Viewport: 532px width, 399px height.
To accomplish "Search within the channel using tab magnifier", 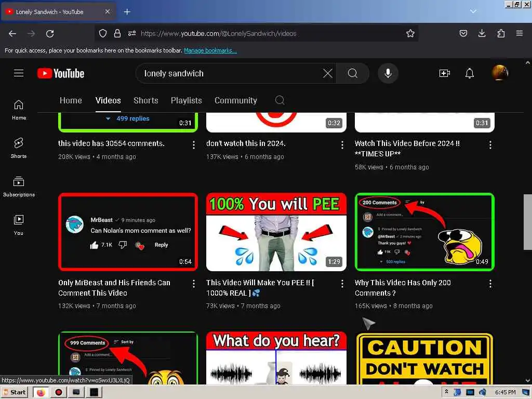I will pos(280,100).
